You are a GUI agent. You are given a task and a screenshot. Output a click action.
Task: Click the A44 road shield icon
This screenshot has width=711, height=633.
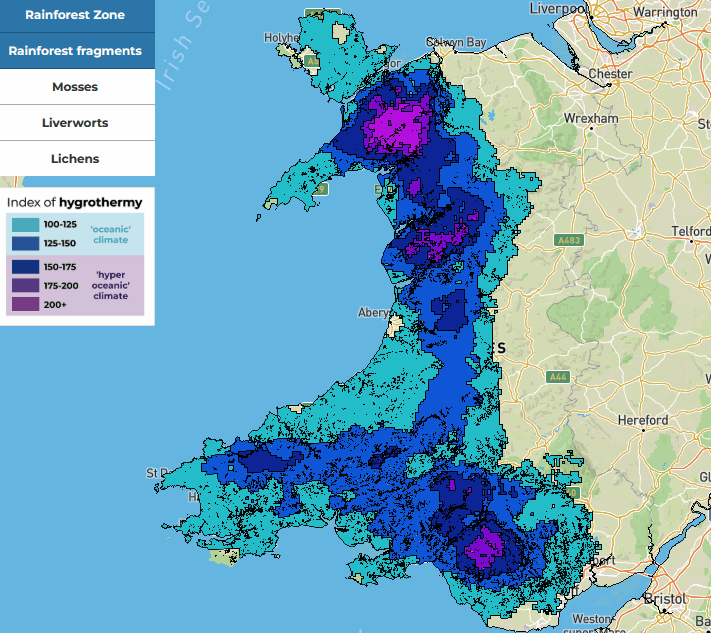558,377
